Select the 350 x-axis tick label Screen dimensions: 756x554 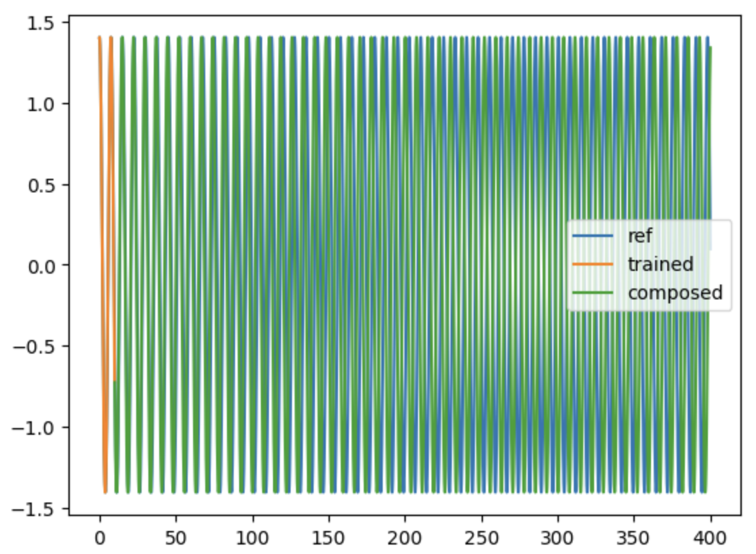(x=634, y=533)
